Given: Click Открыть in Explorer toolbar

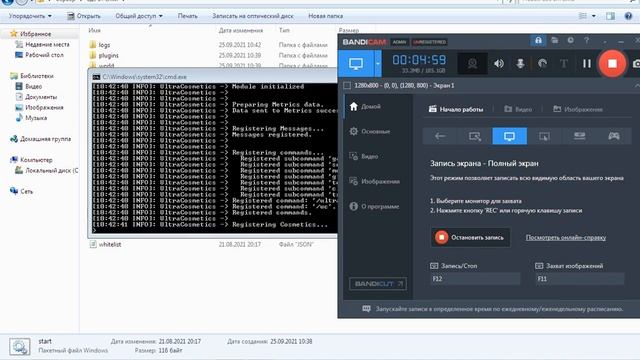Looking at the screenshot, I should [84, 16].
